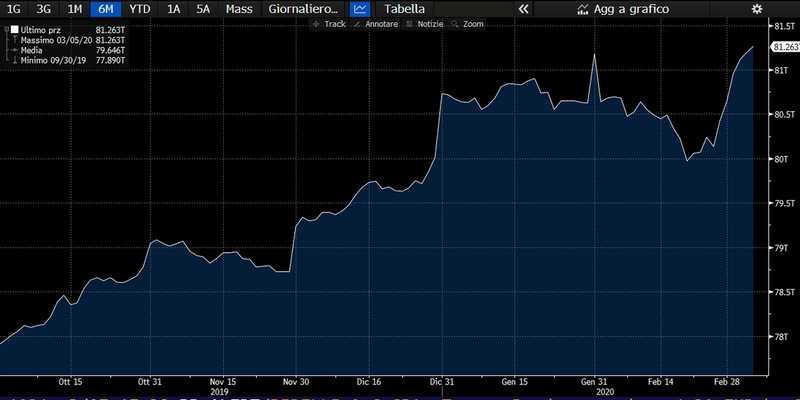Click the 81T y-axis label
The image size is (800, 400).
pos(781,70)
